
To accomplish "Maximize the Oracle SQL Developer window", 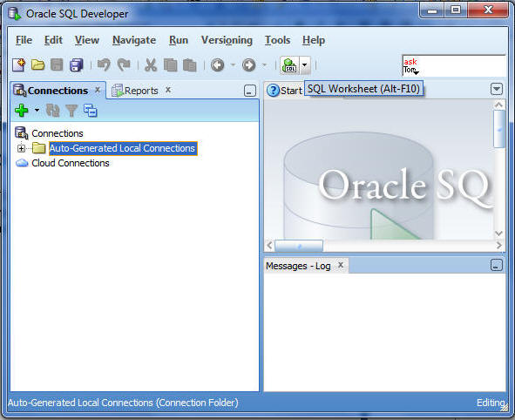I will pos(455,10).
